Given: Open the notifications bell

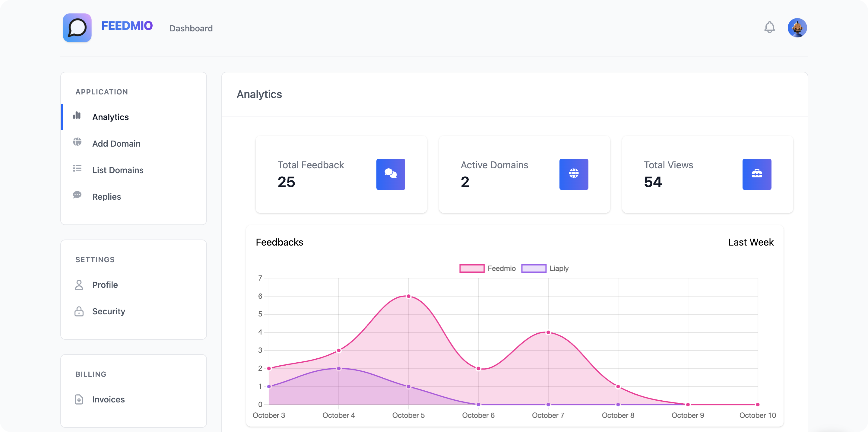Looking at the screenshot, I should pos(769,27).
